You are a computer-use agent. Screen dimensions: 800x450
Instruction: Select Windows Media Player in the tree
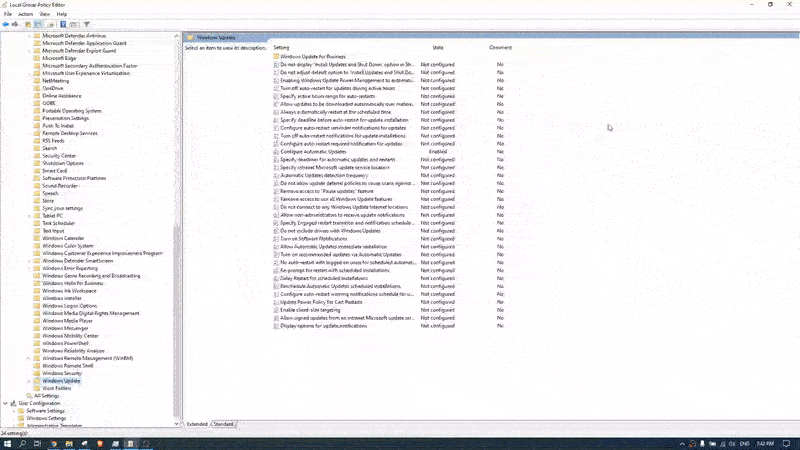pos(67,321)
